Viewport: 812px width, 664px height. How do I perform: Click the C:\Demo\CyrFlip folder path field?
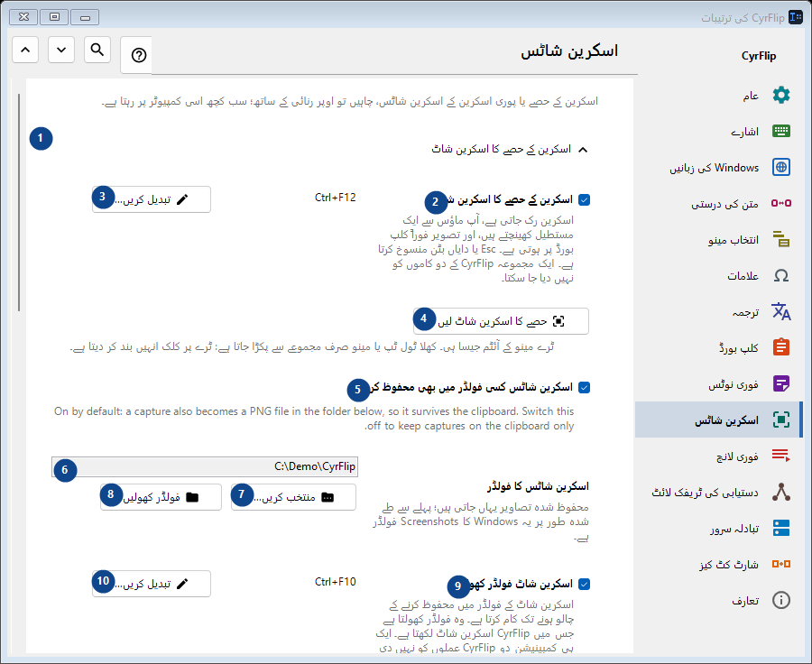[x=205, y=466]
